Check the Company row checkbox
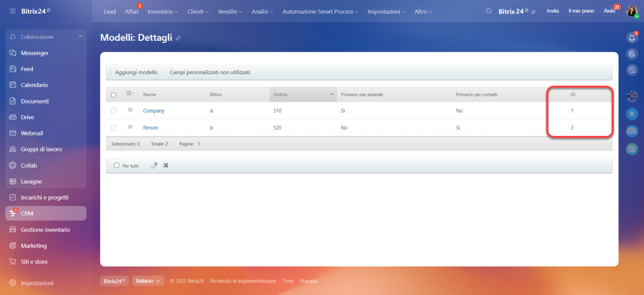644x295 pixels. point(113,111)
